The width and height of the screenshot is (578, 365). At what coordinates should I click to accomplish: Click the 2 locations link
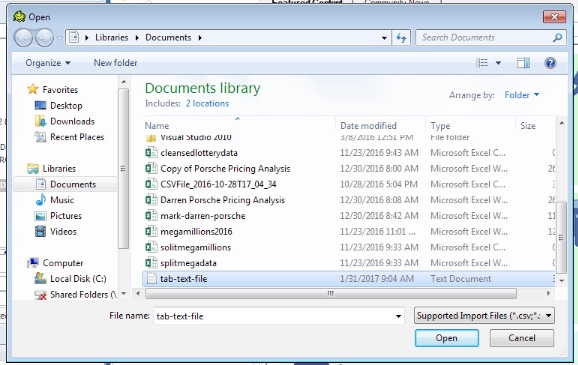coord(207,104)
